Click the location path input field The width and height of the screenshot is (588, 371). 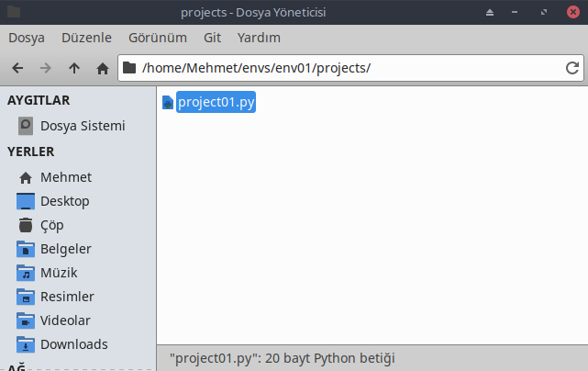coord(350,68)
